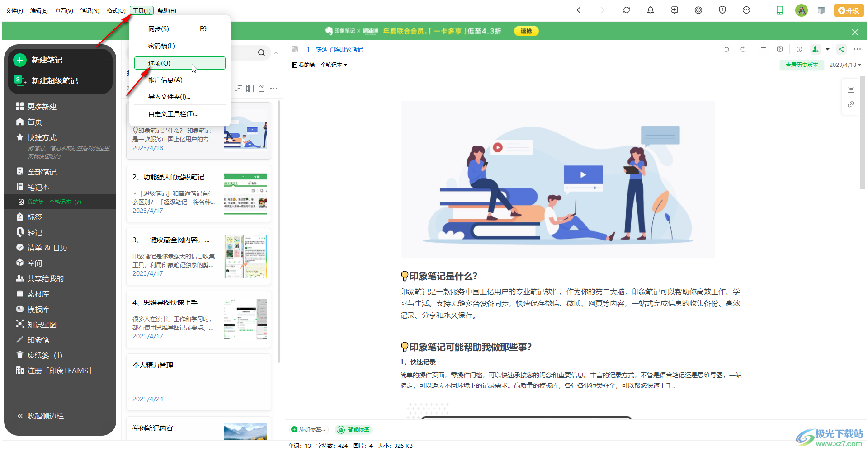This screenshot has width=868, height=451.
Task: Click the print icon in note toolbar
Action: [764, 49]
